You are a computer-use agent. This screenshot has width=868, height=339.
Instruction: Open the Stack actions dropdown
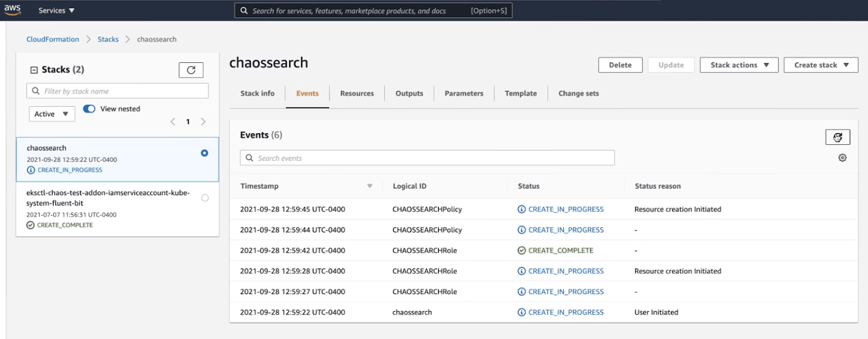(739, 65)
